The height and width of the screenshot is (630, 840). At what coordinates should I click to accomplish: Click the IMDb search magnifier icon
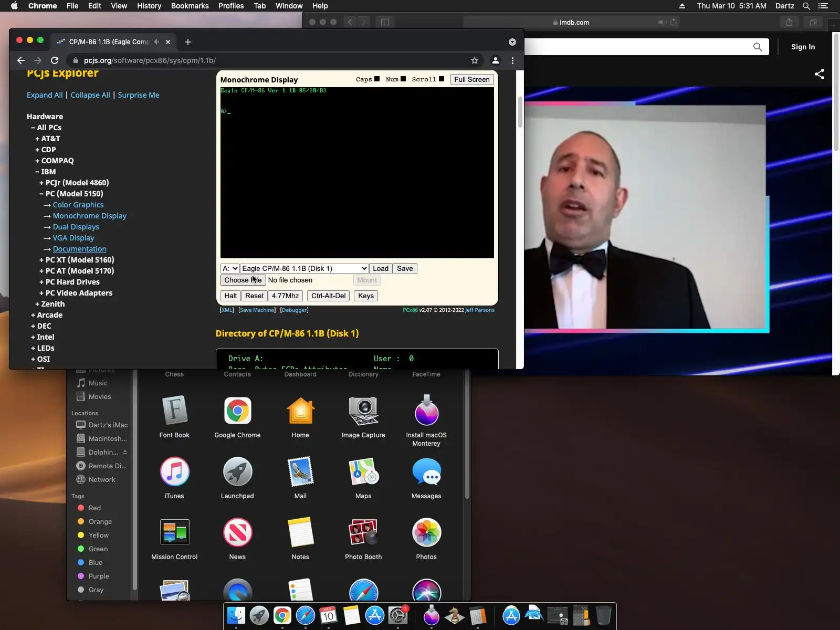click(758, 47)
